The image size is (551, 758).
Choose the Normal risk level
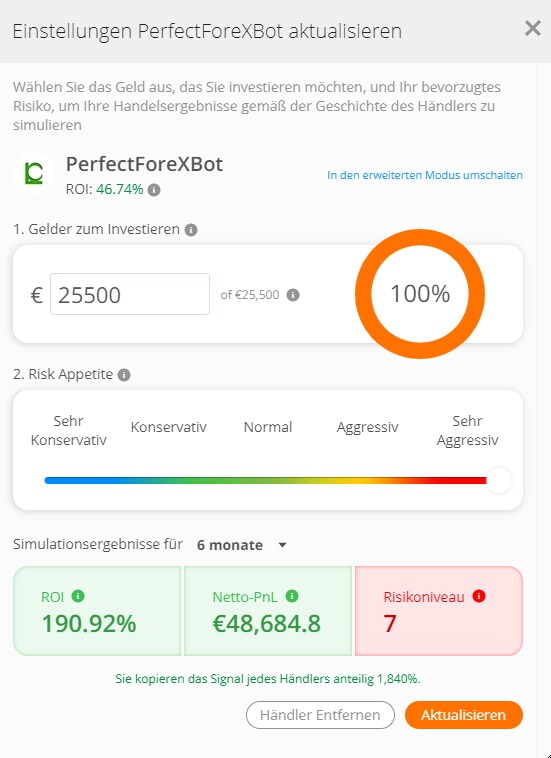(268, 427)
